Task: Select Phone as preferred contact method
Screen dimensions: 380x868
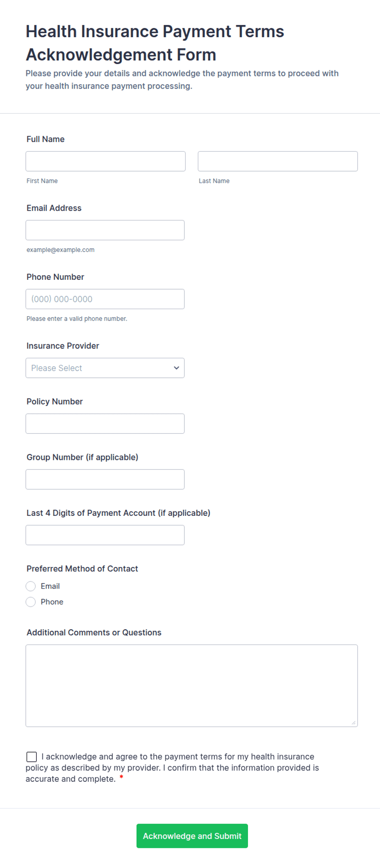Action: (31, 602)
